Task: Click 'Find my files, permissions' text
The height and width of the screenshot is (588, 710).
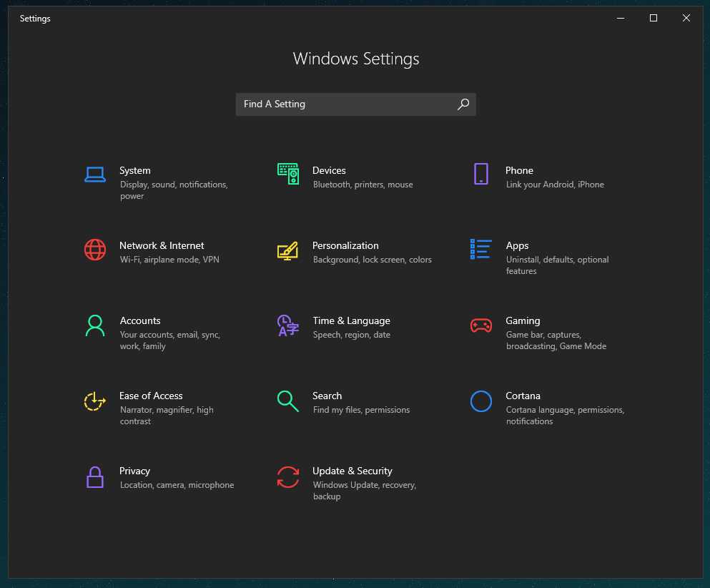Action: (x=361, y=411)
